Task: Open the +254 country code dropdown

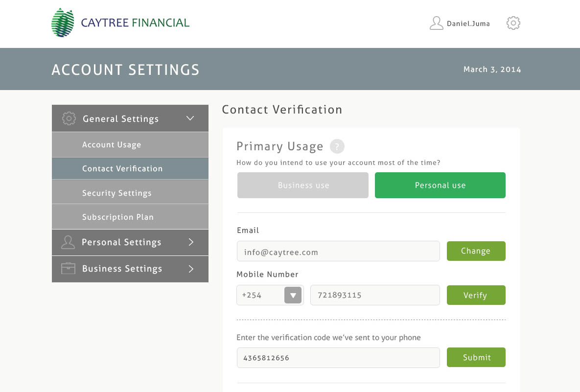Action: (x=293, y=295)
